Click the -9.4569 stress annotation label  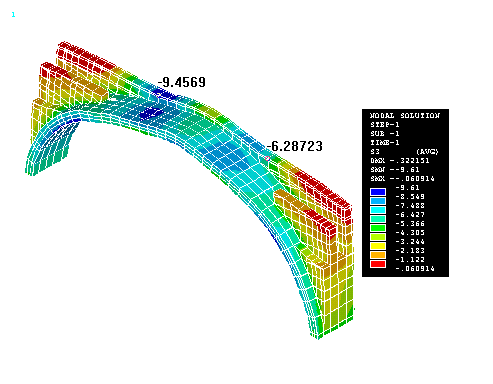coord(182,82)
